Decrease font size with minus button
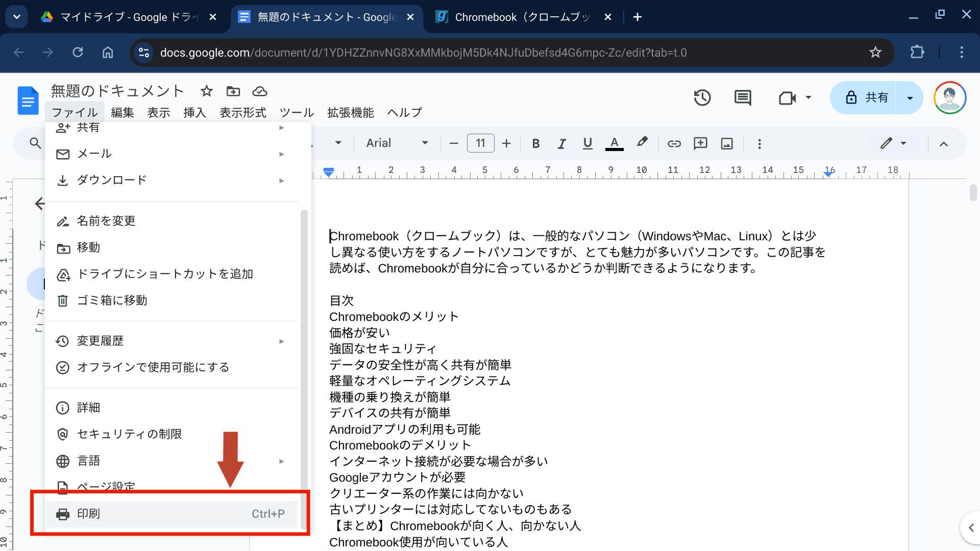 click(x=454, y=144)
